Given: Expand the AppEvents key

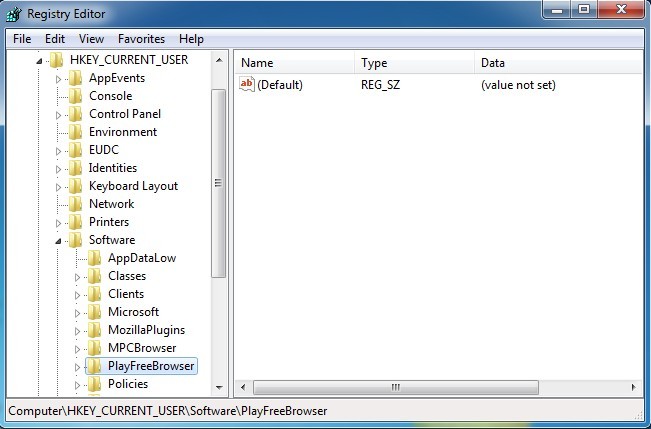Looking at the screenshot, I should (x=59, y=79).
